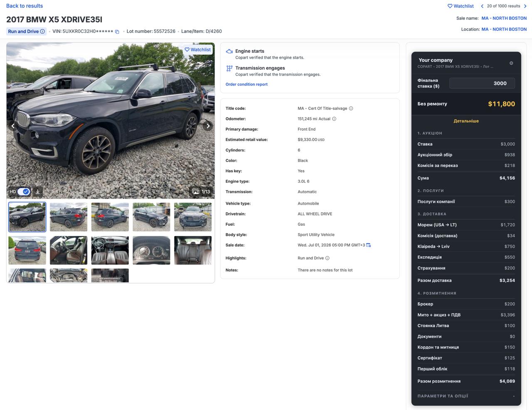Click the Морем (USA → LT) $1,720 row
The height and width of the screenshot is (410, 532).
click(x=466, y=225)
